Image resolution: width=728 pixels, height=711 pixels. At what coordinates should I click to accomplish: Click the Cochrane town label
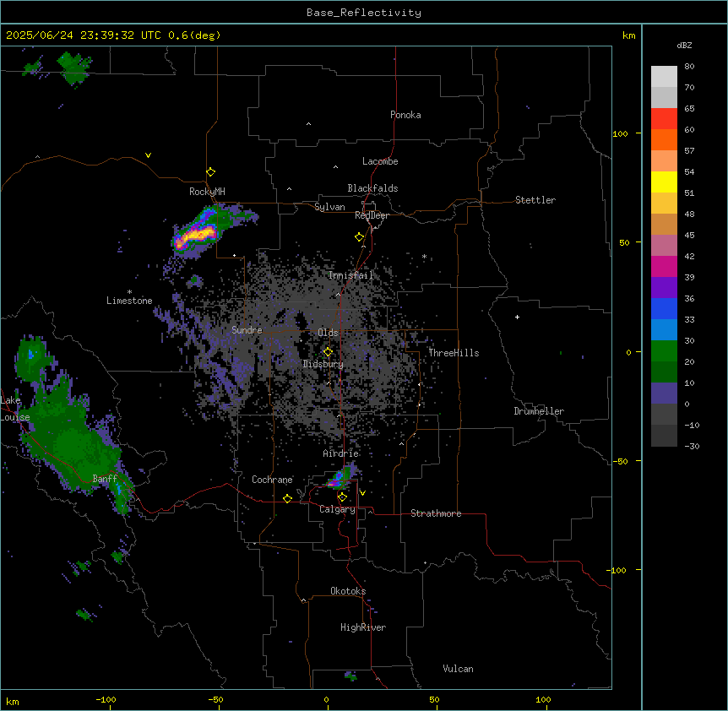click(272, 480)
